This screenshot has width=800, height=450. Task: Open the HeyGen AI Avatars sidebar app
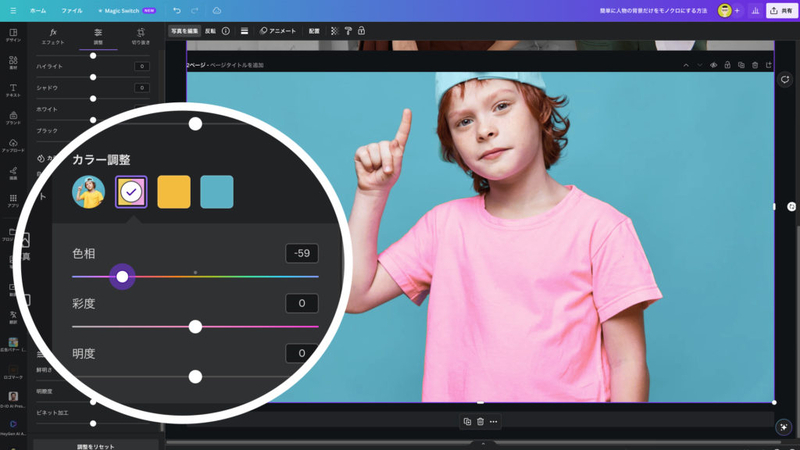(x=13, y=427)
